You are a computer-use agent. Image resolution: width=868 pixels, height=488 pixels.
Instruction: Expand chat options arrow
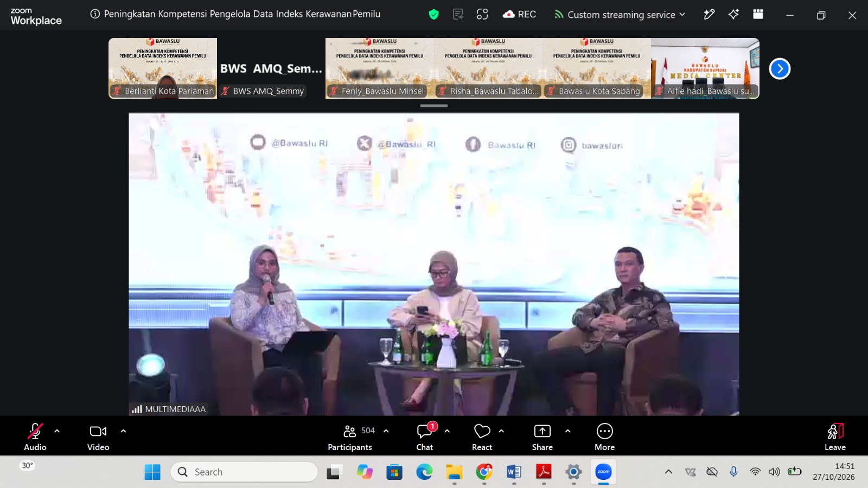pos(447,431)
